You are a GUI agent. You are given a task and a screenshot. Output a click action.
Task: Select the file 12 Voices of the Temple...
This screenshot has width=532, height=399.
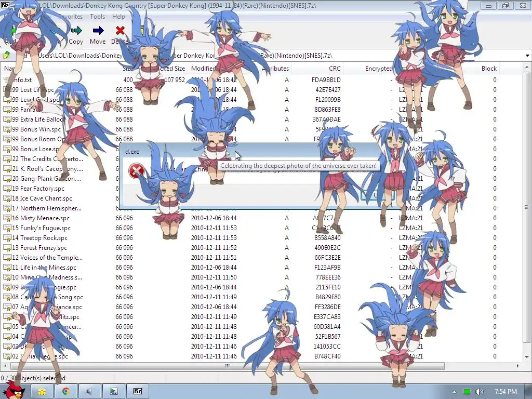pos(47,257)
